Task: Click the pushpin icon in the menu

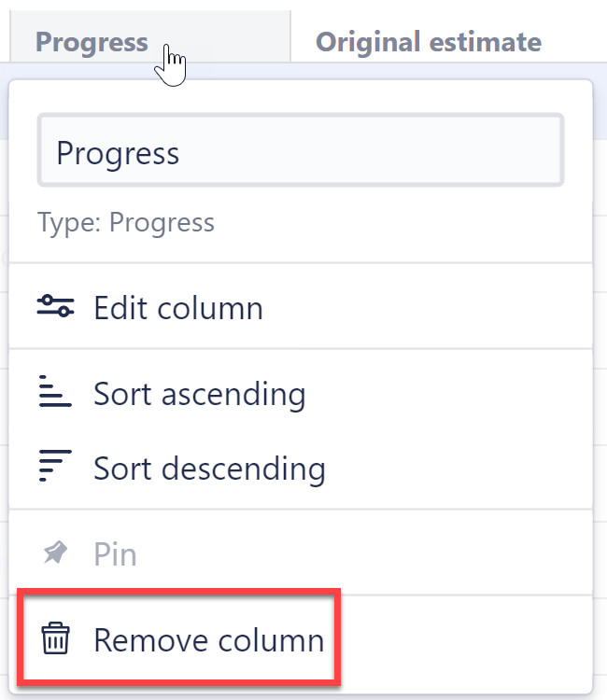Action: coord(55,554)
